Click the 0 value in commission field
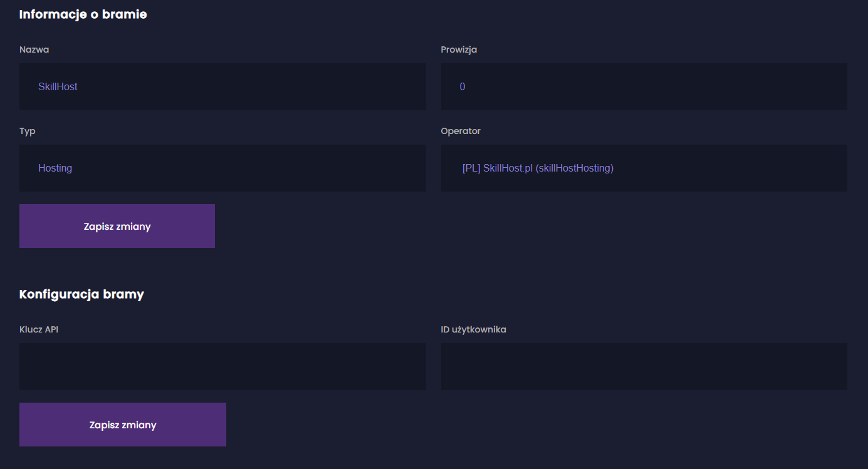The width and height of the screenshot is (868, 469). (x=463, y=86)
